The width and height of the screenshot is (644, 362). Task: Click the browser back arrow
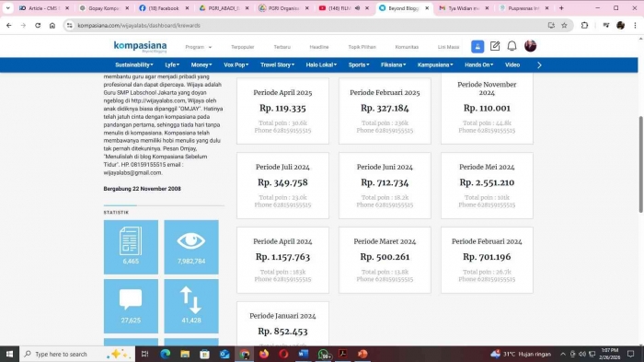9,26
